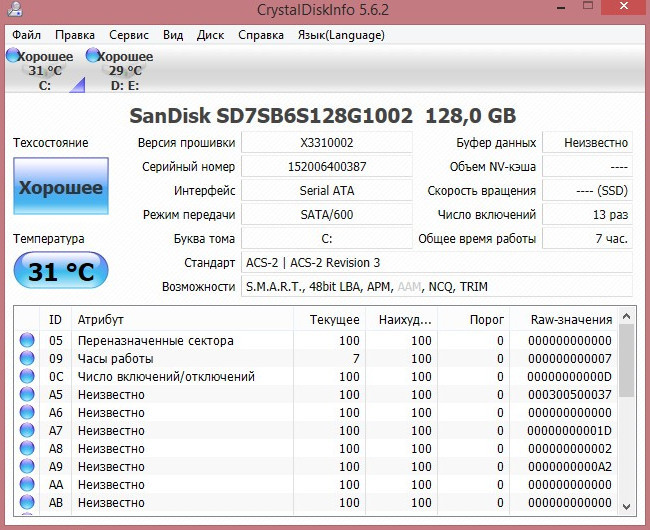650x530 pixels.
Task: Click firmware version field X3310002
Action: [327, 143]
